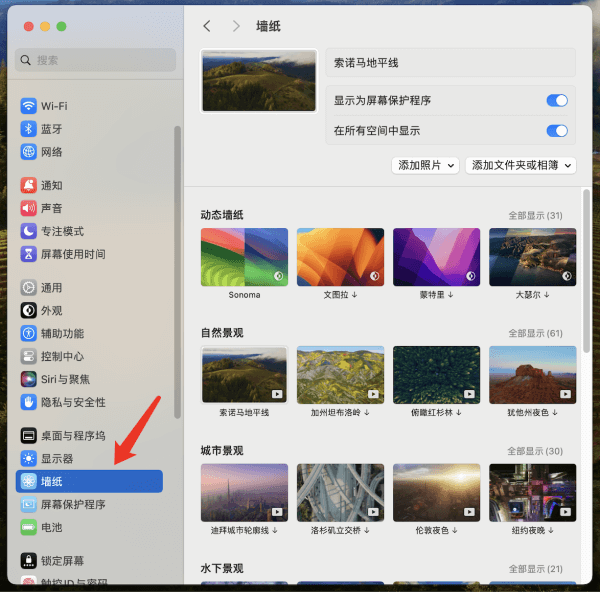Image resolution: width=600 pixels, height=592 pixels.
Task: Click 全部显示 (61) for 自然景观
Action: 535,333
